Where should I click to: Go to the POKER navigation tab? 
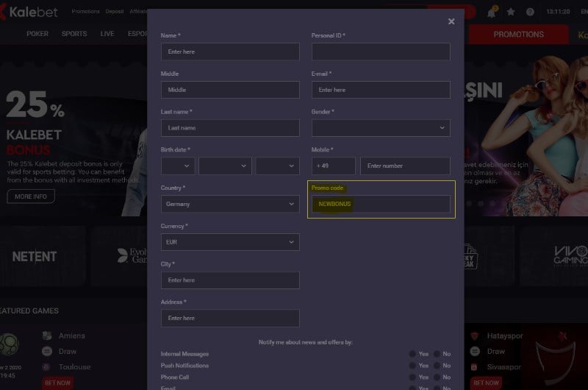click(x=37, y=34)
